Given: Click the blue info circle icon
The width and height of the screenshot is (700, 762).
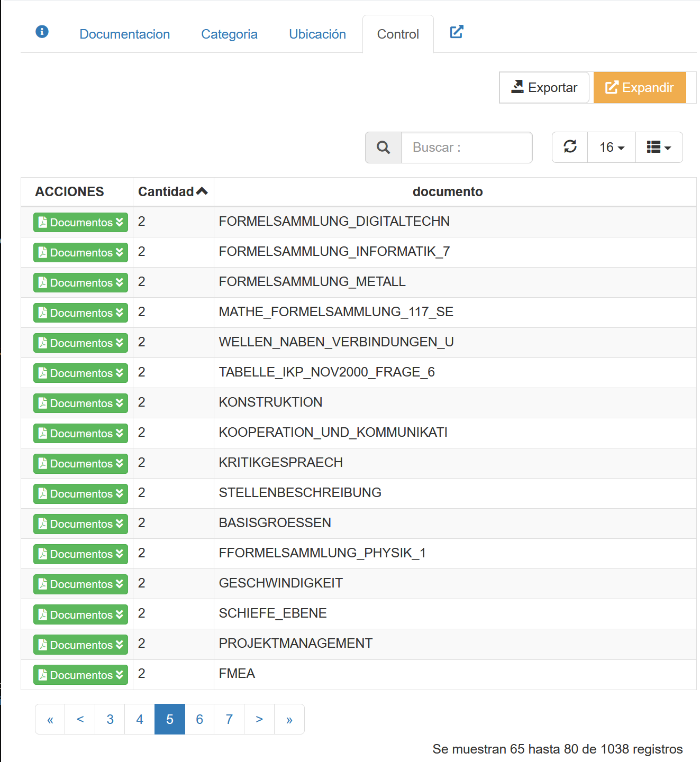Looking at the screenshot, I should (x=42, y=32).
